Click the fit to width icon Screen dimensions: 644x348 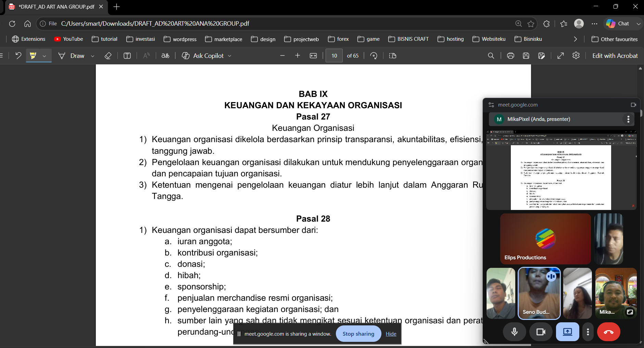[313, 55]
